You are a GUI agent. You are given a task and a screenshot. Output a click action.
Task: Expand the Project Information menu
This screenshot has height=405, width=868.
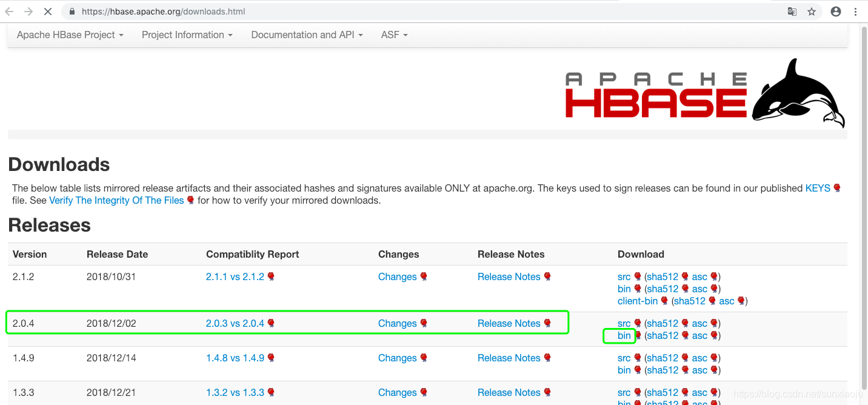187,35
